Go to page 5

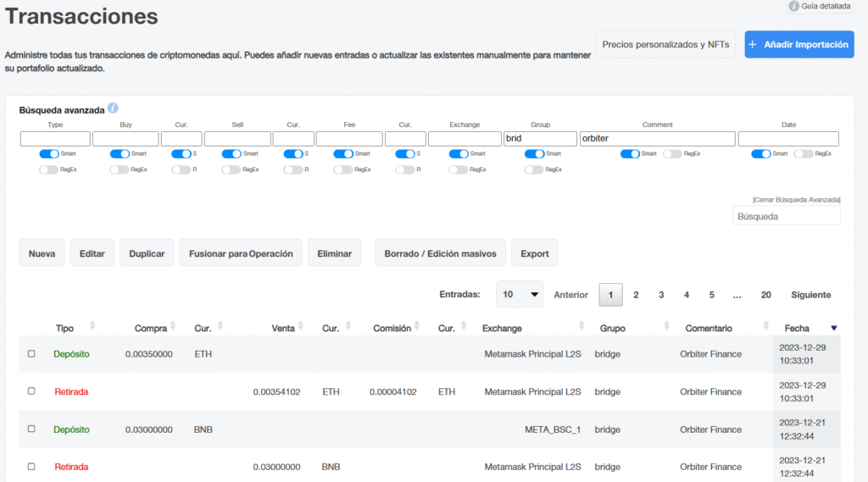[711, 295]
